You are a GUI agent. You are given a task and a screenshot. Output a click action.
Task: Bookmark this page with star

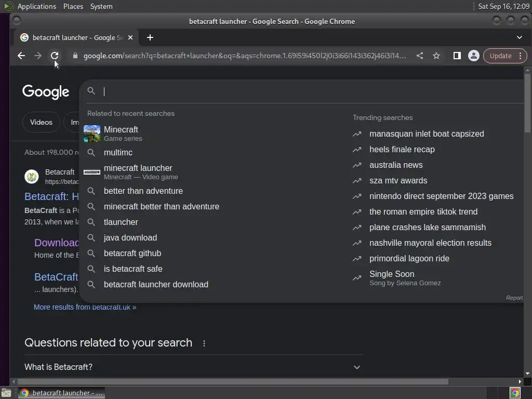click(436, 56)
